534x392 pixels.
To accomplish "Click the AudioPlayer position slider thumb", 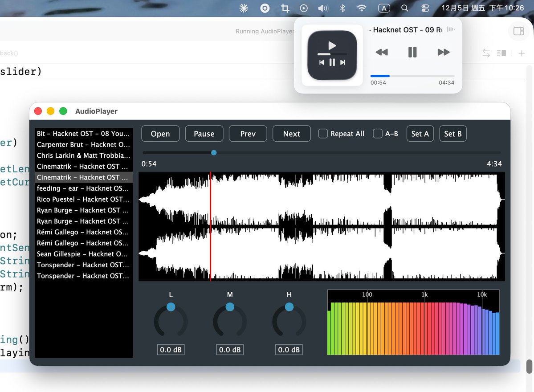I will [x=214, y=153].
